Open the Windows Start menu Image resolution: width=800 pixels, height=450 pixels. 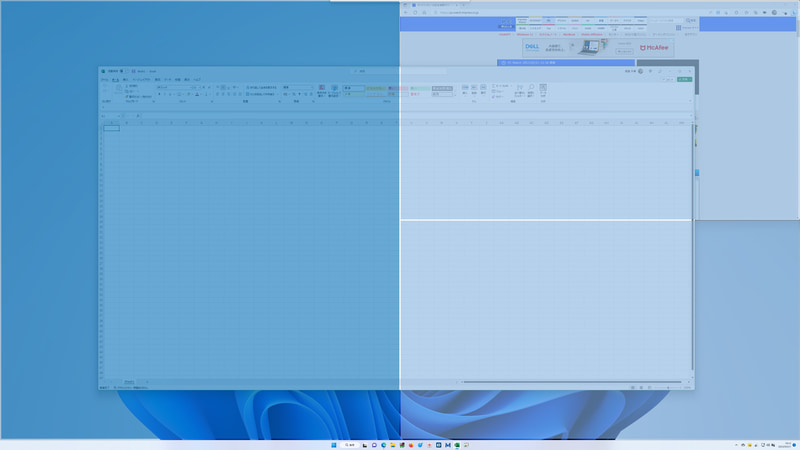point(334,445)
